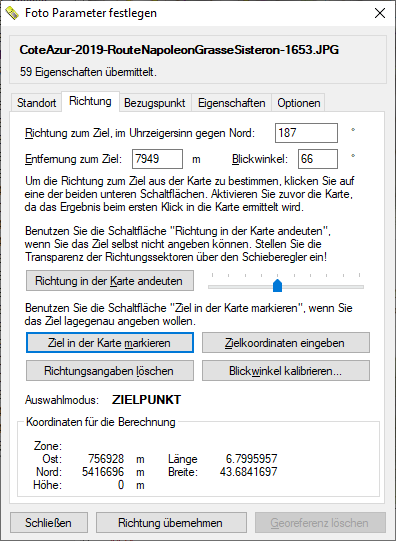Open 'Zielkoordinaten eingeben' dialog

pyautogui.click(x=286, y=343)
